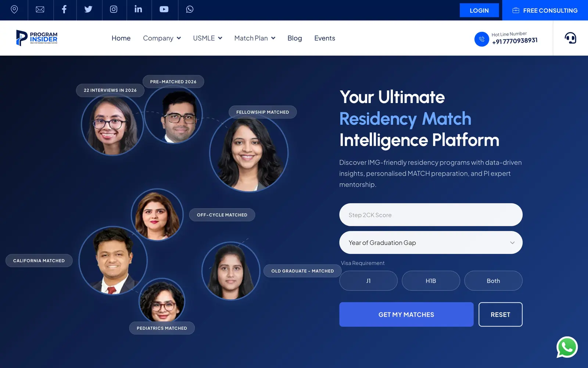
Task: Open the LinkedIn icon
Action: tap(138, 9)
